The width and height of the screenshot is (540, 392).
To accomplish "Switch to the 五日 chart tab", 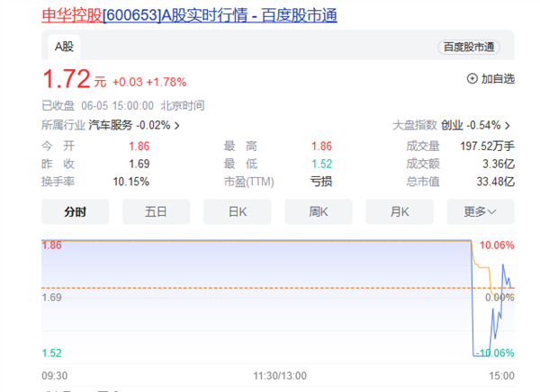I will 156,211.
